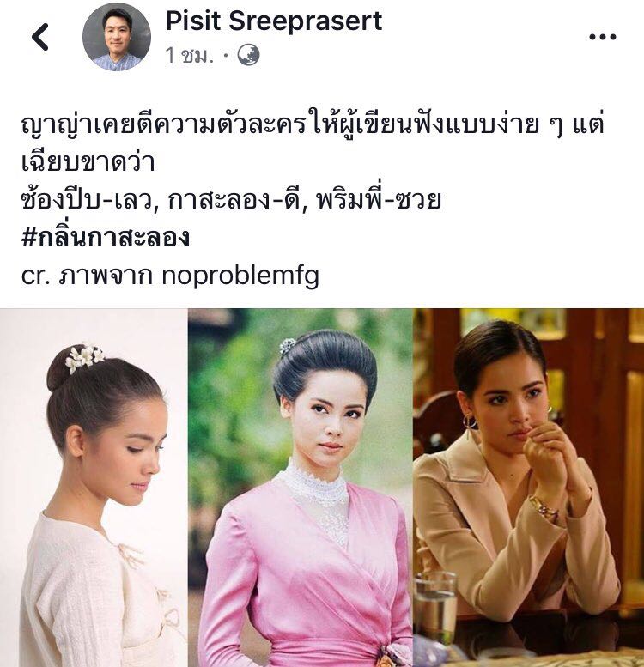Viewport: 644px width, 667px height.
Task: Tap the globe public privacy icon
Action: pos(248,55)
